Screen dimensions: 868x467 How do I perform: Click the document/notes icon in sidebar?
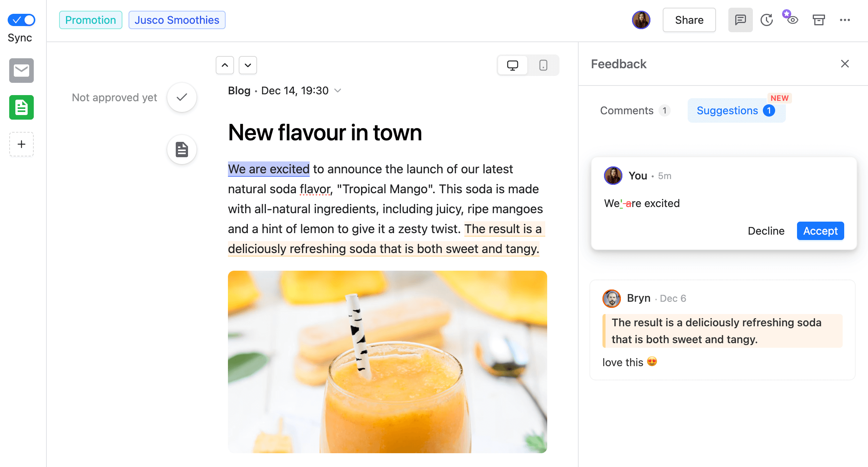22,107
